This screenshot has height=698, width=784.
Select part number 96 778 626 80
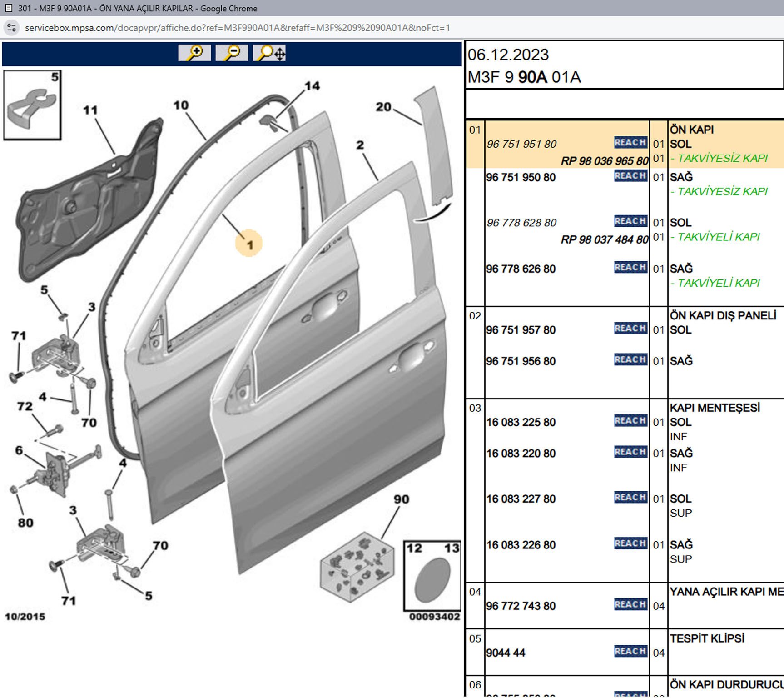(521, 269)
